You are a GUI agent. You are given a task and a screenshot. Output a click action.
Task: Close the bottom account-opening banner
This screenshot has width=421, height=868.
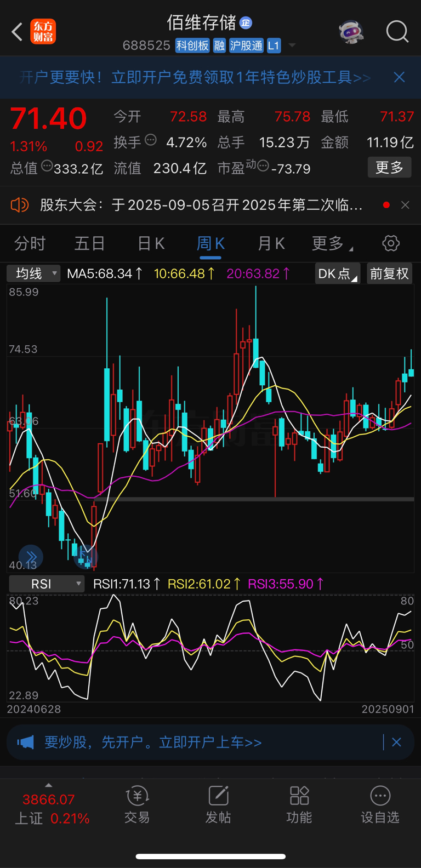(x=396, y=743)
